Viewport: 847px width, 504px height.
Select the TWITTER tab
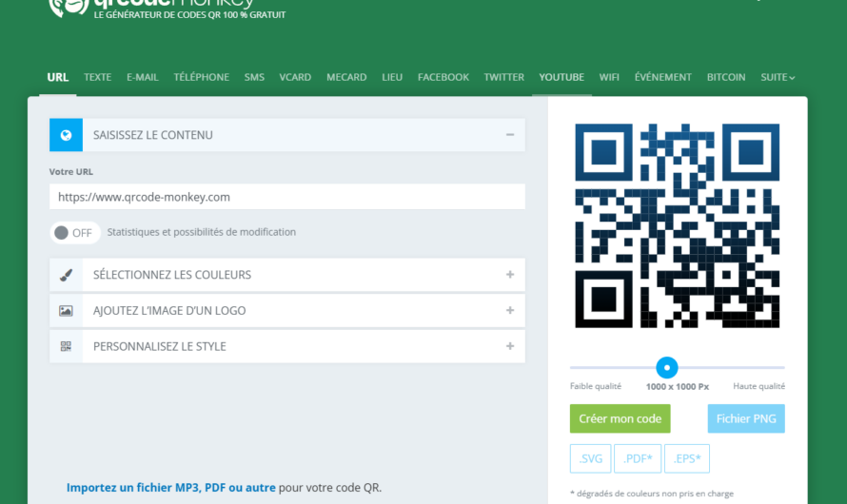504,77
